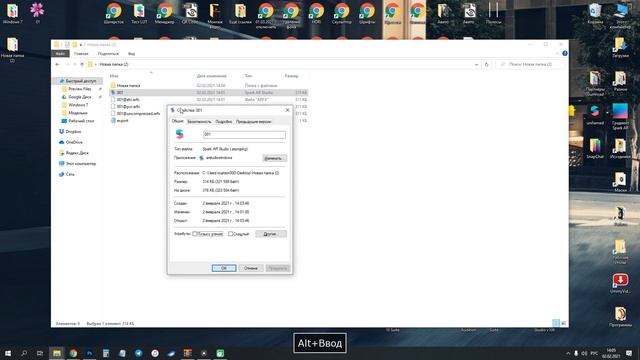Open the Загрузки desktop folder

(x=620, y=47)
